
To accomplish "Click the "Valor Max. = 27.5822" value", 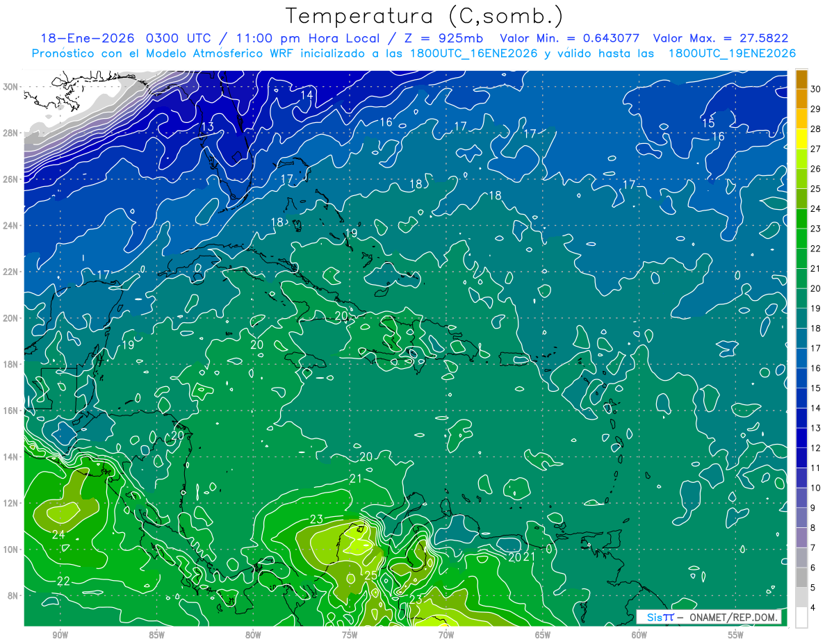I will (721, 38).
